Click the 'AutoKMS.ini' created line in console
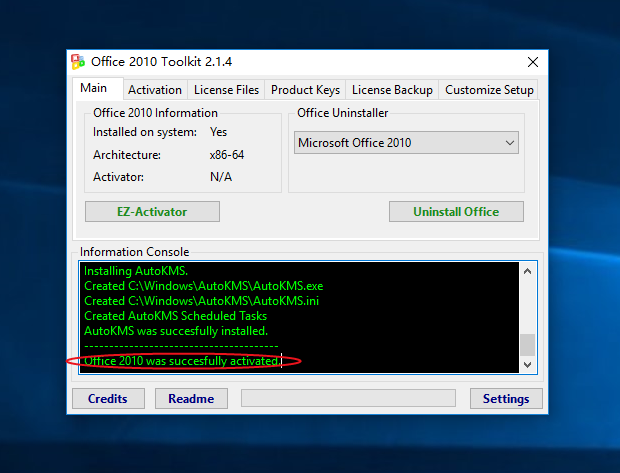 (202, 301)
